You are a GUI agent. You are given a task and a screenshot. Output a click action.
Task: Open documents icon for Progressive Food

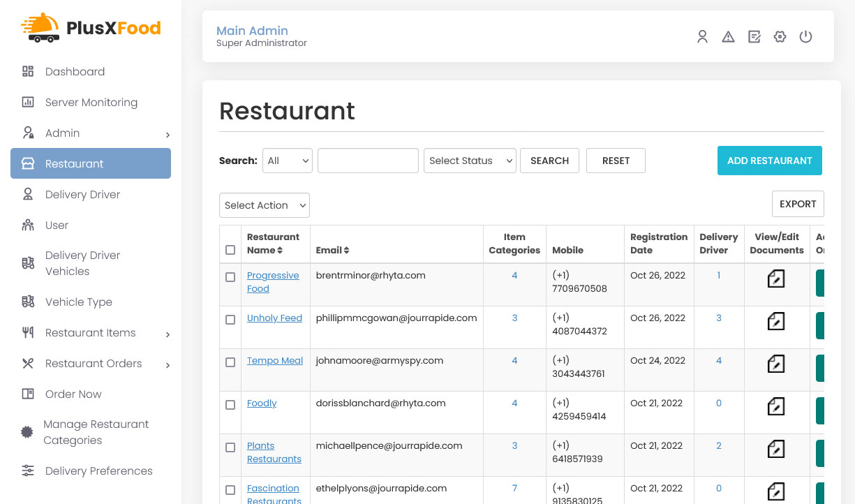click(776, 279)
